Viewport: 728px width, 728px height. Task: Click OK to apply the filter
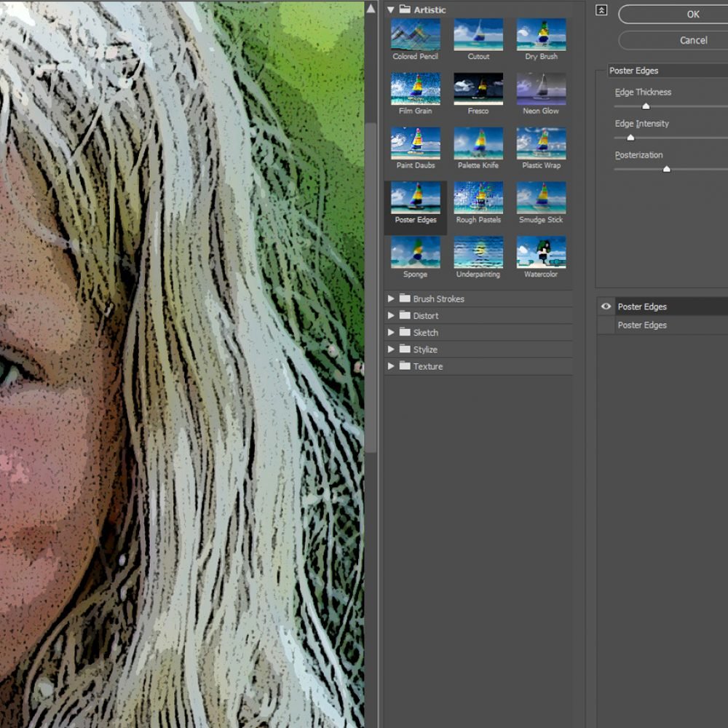[x=692, y=14]
